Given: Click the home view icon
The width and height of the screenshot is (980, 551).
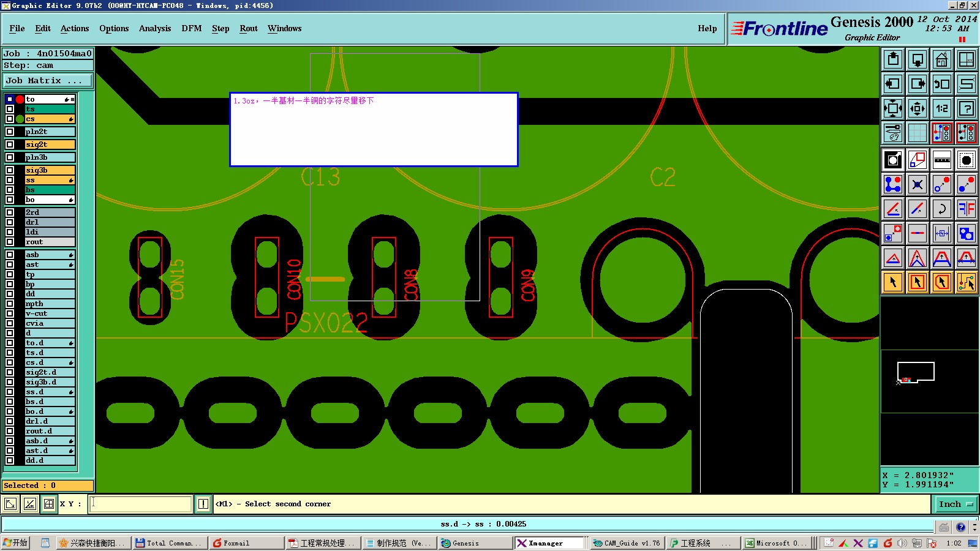Looking at the screenshot, I should pyautogui.click(x=942, y=59).
